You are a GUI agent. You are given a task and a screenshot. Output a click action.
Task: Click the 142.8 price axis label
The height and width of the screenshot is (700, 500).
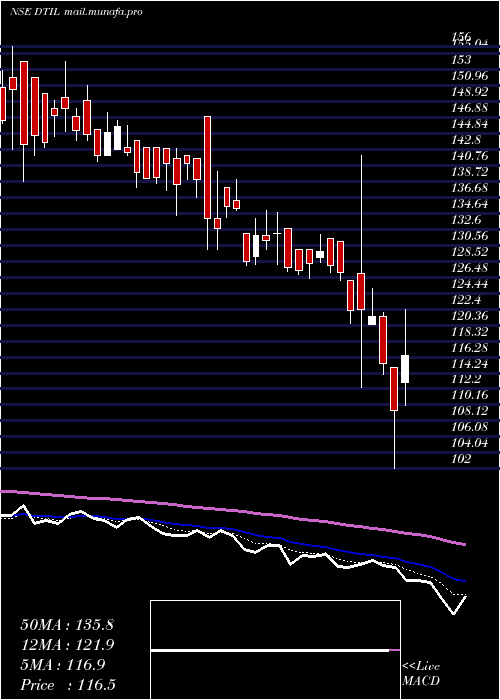pos(466,140)
